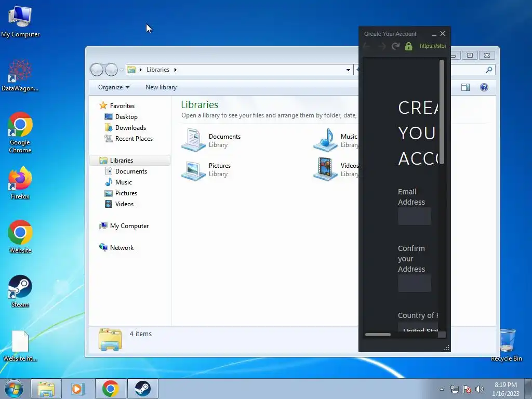
Task: Click the Steam window vertical scrollbar
Action: 442,112
